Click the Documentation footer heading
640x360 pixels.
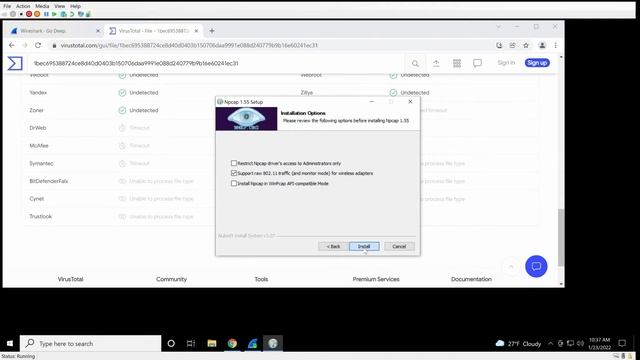[x=471, y=279]
